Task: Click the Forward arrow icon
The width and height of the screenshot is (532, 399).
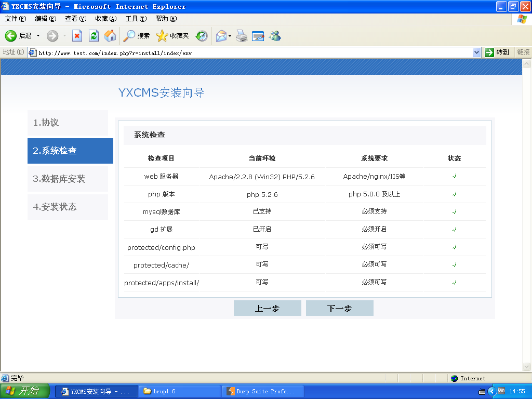Action: click(x=52, y=36)
